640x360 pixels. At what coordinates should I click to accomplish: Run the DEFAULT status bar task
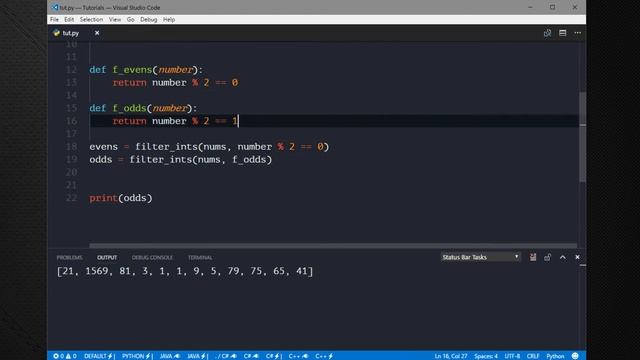[99, 356]
